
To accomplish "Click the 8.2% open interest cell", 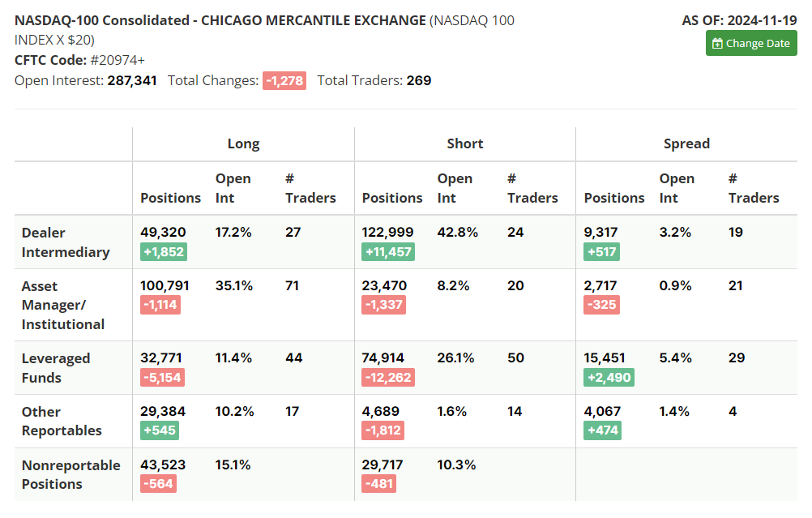I will click(x=453, y=286).
